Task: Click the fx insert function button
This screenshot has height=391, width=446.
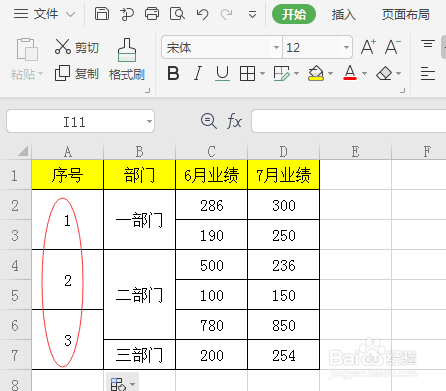Action: tap(234, 121)
